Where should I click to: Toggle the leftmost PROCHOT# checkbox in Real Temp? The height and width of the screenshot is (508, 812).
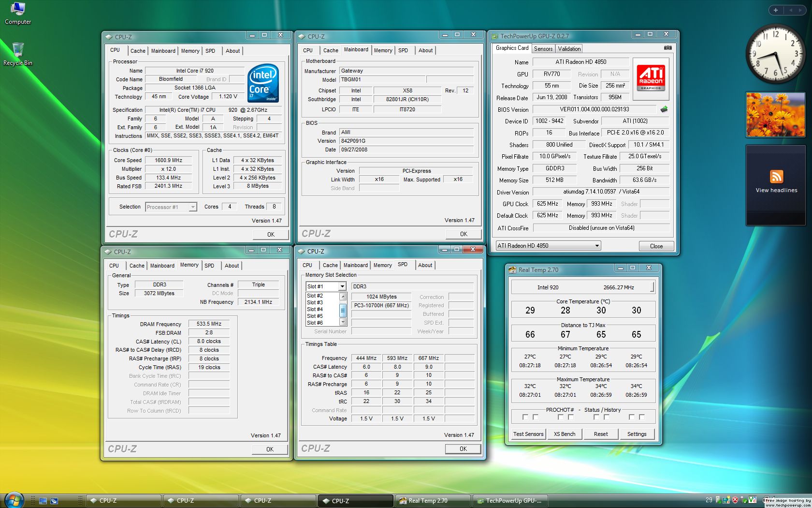(525, 417)
